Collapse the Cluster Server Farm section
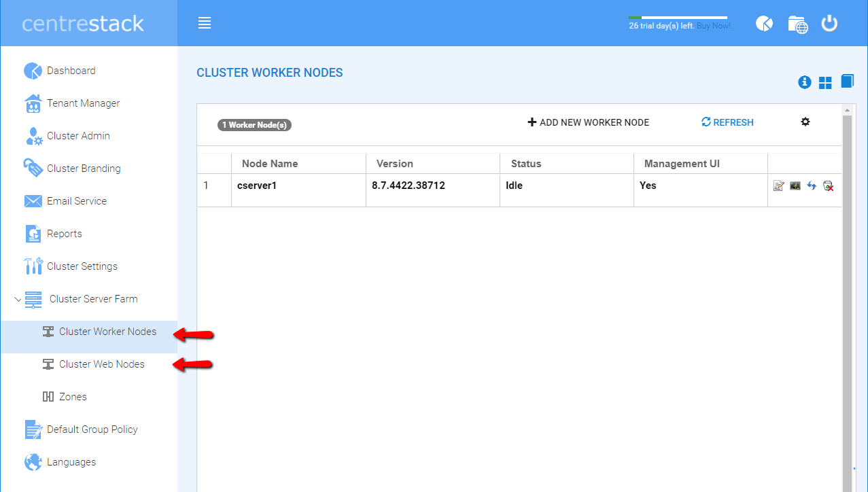 point(18,299)
